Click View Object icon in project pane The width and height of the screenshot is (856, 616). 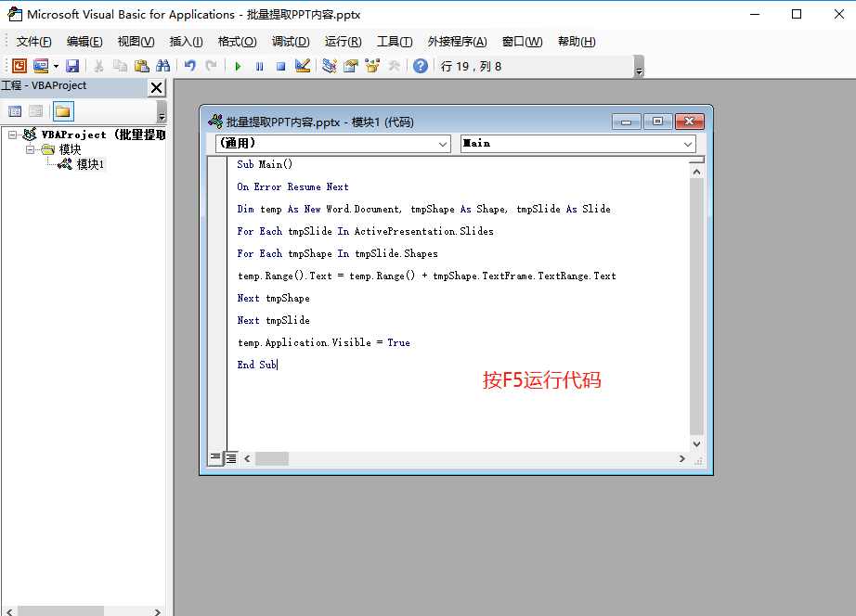coord(36,112)
